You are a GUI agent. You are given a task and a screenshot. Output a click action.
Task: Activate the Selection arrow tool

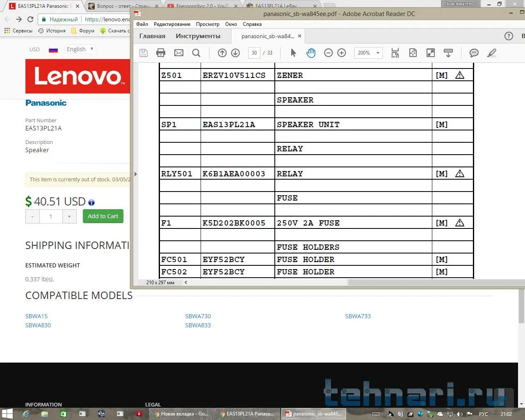point(293,53)
